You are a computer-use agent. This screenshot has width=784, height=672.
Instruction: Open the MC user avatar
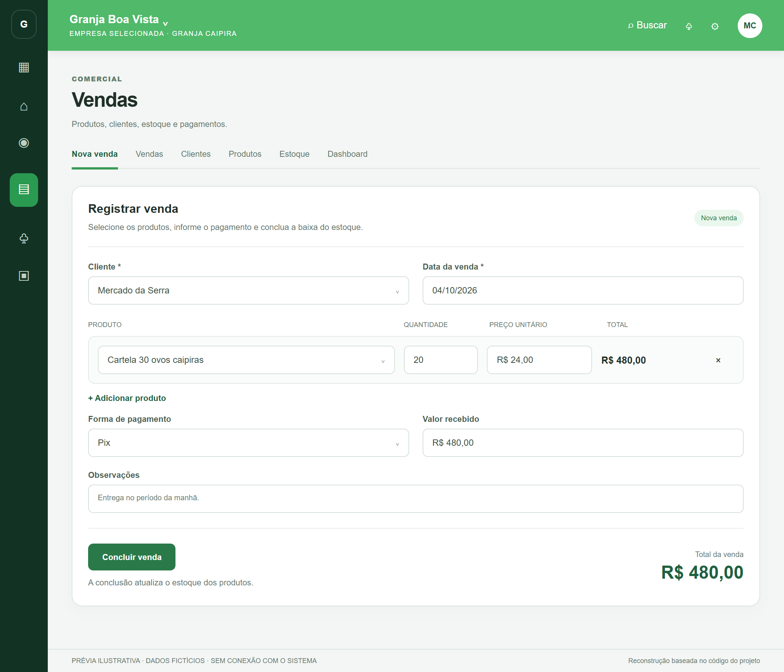point(750,25)
